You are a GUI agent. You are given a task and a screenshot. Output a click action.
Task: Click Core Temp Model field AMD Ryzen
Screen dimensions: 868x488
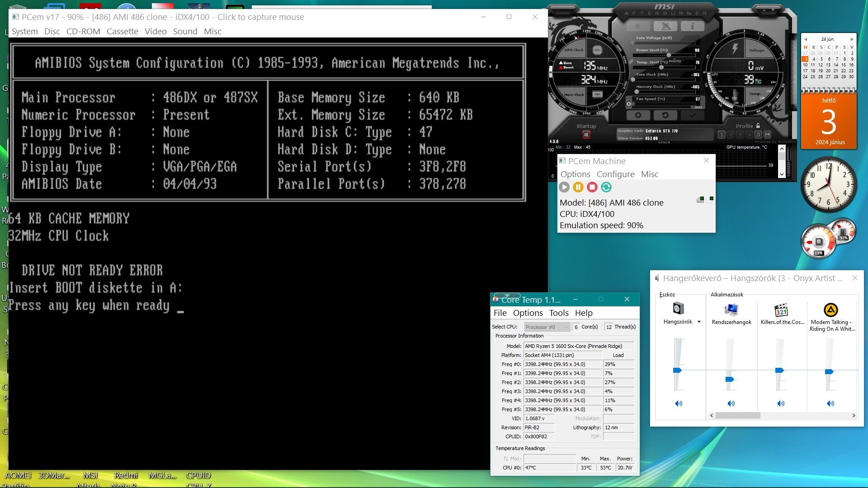(x=579, y=346)
